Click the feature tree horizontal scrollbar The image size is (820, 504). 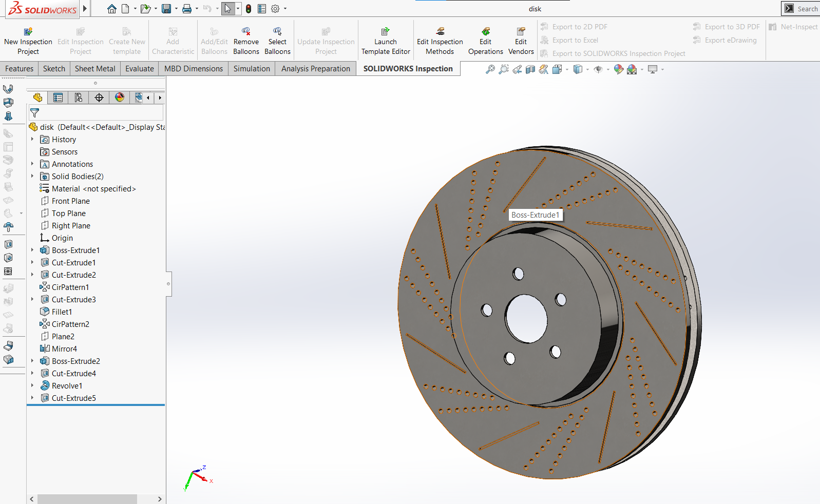point(87,499)
